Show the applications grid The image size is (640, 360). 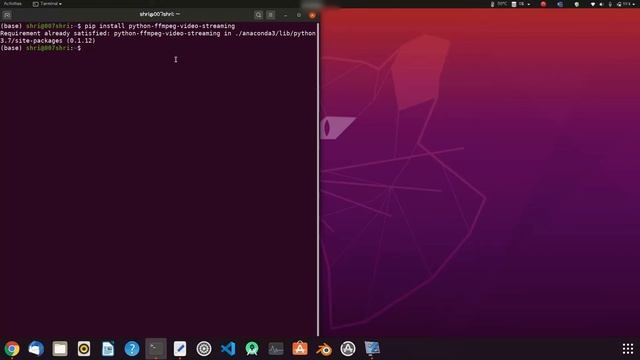(x=628, y=349)
